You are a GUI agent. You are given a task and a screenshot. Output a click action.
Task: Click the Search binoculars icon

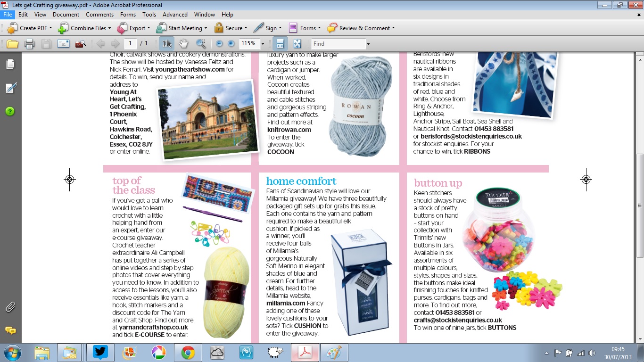pos(80,44)
